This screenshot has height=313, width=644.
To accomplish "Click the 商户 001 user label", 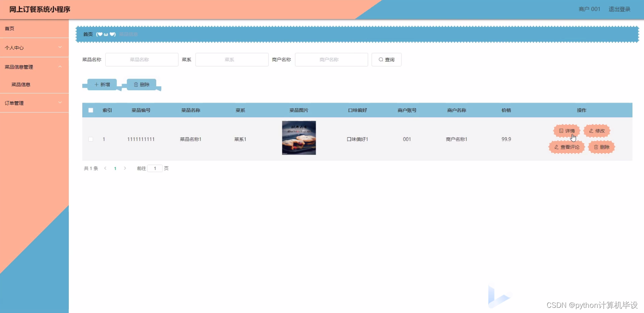I will click(590, 9).
